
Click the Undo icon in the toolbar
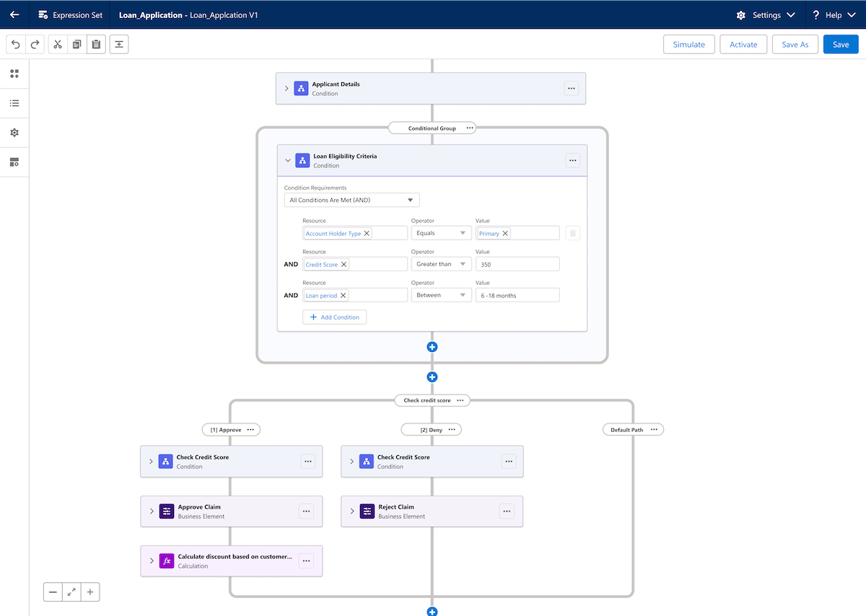click(x=15, y=44)
